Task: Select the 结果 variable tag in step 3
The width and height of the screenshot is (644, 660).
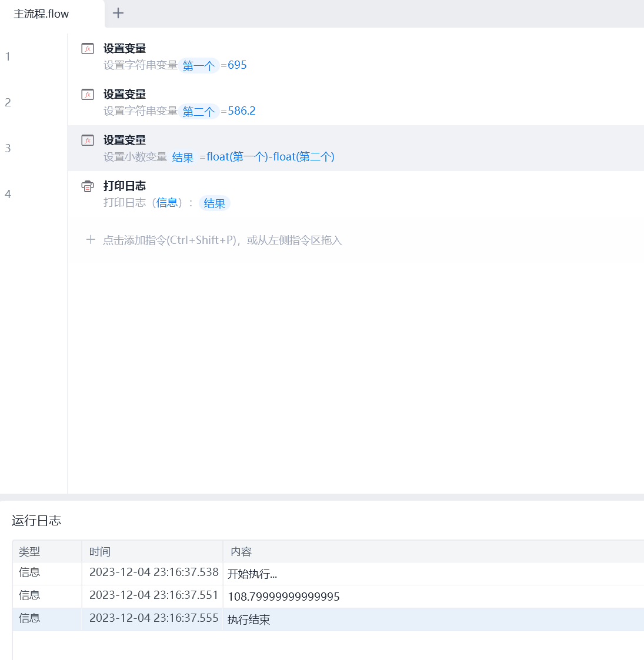Action: 183,158
